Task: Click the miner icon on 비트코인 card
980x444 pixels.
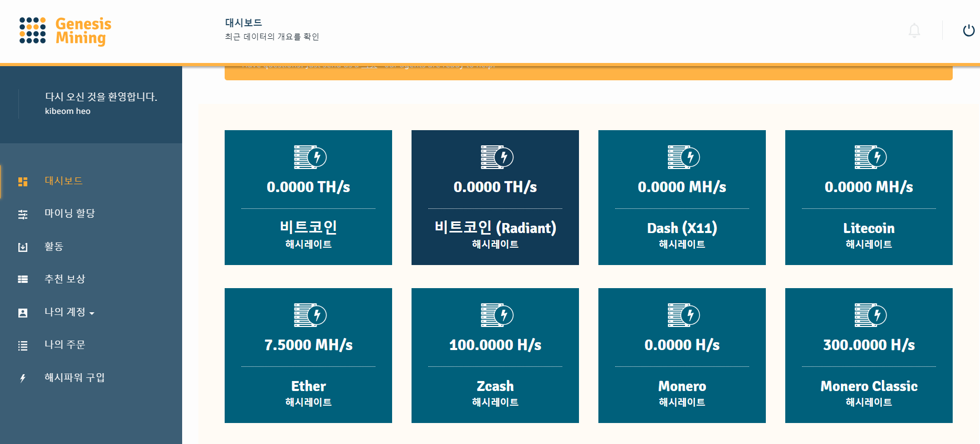Action: pyautogui.click(x=310, y=157)
